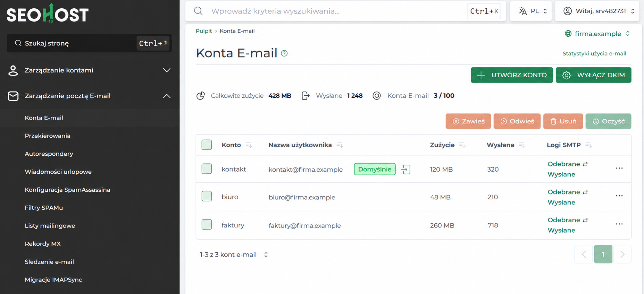
Task: Click the magnifier icon in top search bar
Action: 198,11
